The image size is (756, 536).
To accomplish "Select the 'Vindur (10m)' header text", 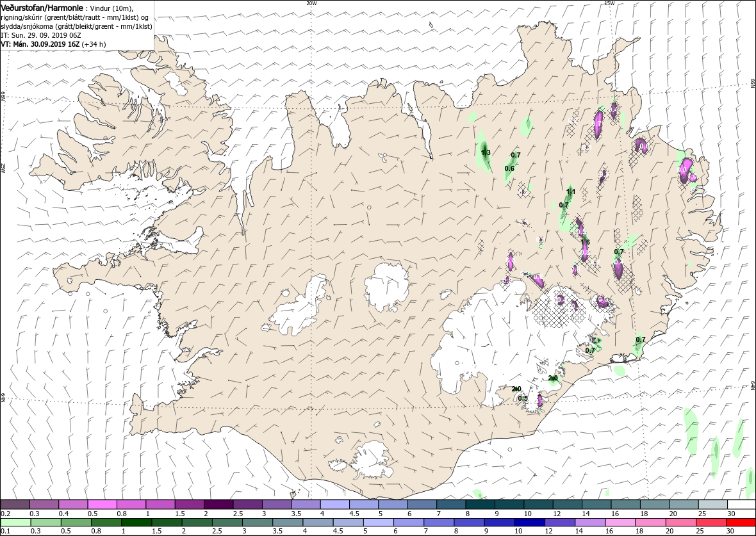I will coord(111,9).
